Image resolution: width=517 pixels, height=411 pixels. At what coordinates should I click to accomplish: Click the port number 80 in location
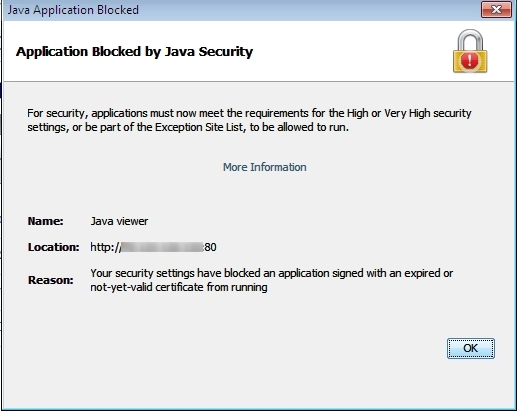click(x=210, y=247)
